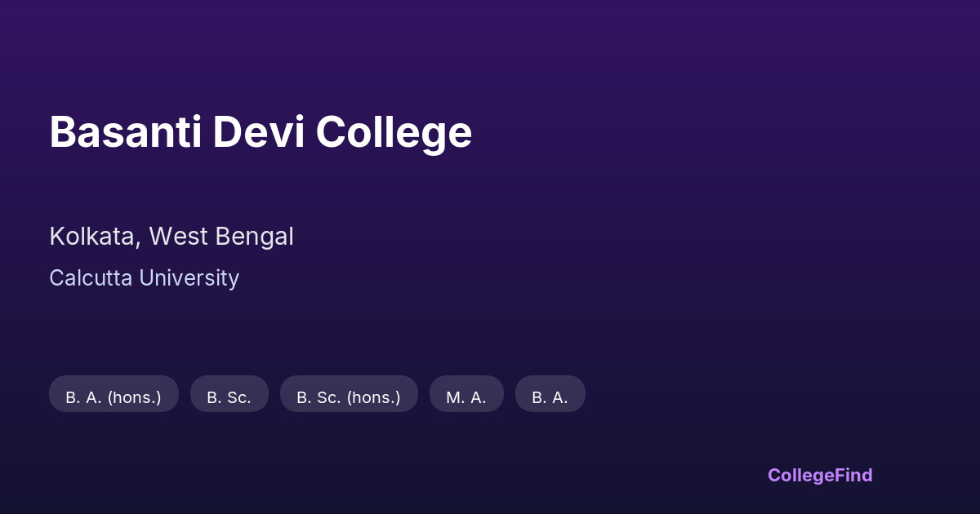Click the Basanti Devi College title

click(x=261, y=132)
